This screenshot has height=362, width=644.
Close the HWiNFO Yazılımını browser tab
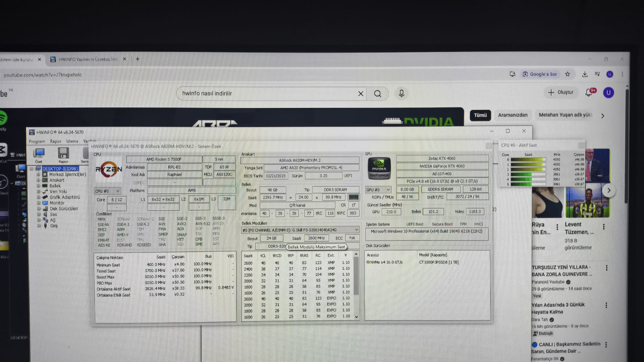(x=124, y=59)
